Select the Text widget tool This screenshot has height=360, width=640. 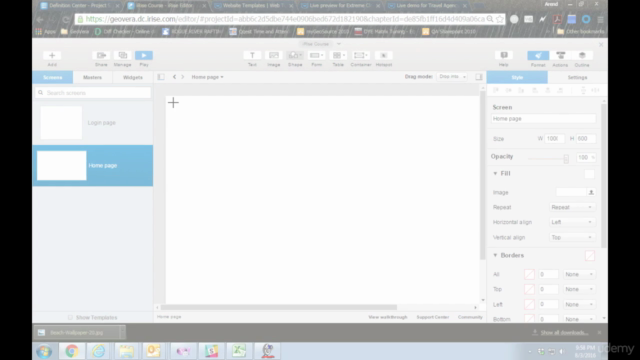pos(252,56)
